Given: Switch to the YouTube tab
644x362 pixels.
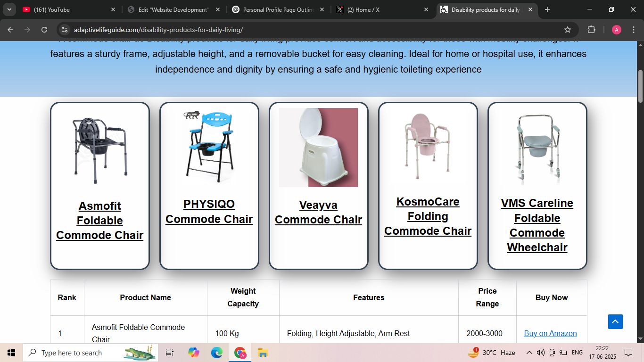Looking at the screenshot, I should point(69,9).
